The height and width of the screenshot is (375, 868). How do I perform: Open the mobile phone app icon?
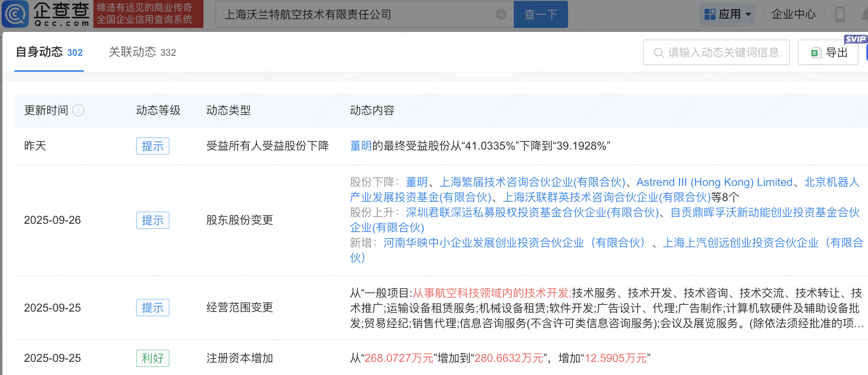(x=840, y=14)
